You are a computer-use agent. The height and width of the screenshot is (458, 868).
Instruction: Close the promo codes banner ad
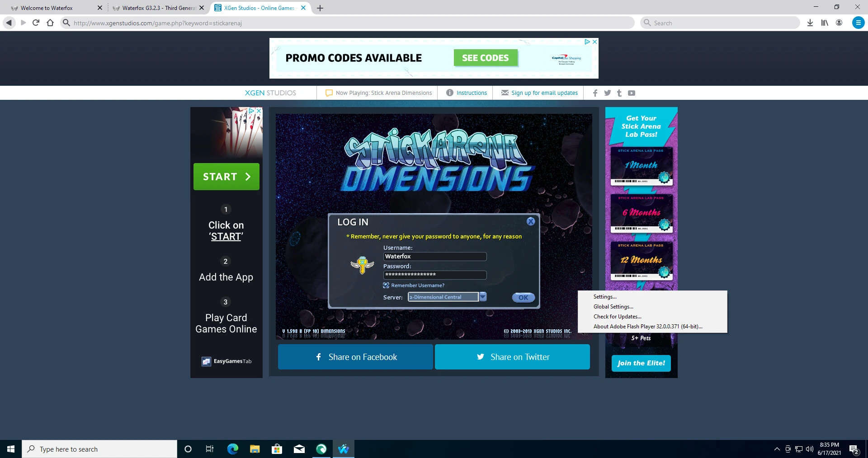(595, 42)
